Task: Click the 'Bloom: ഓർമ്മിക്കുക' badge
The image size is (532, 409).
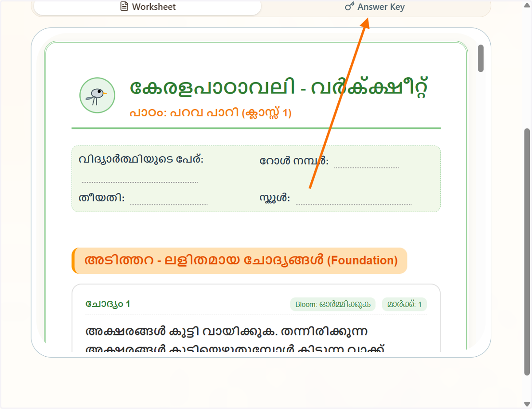Action: tap(333, 304)
